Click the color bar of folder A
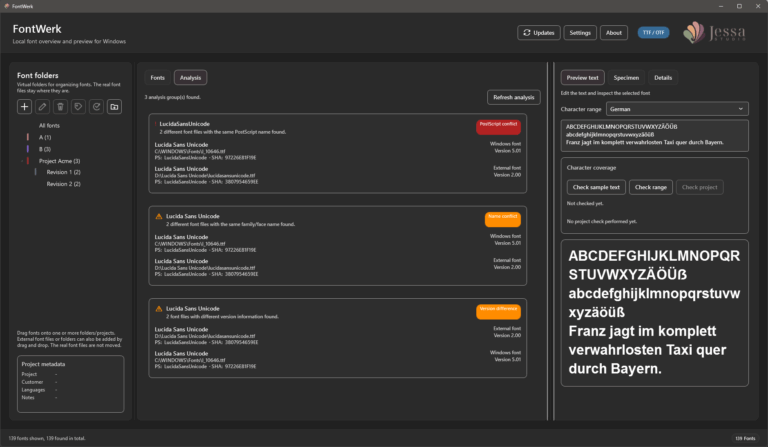The width and height of the screenshot is (768, 447). pyautogui.click(x=28, y=137)
